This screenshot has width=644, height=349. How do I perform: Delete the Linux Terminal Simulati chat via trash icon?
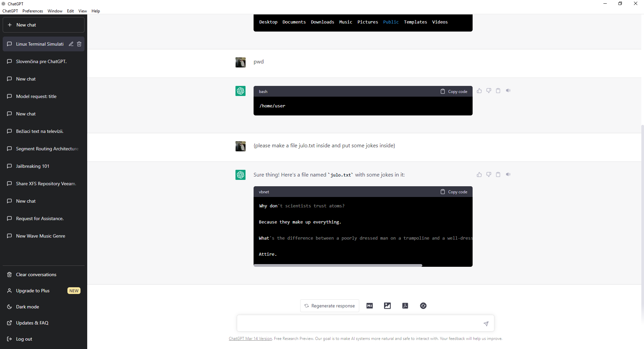(79, 44)
